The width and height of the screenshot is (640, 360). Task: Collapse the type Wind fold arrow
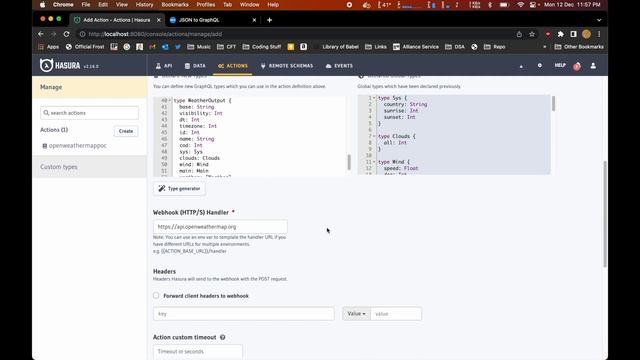point(374,162)
